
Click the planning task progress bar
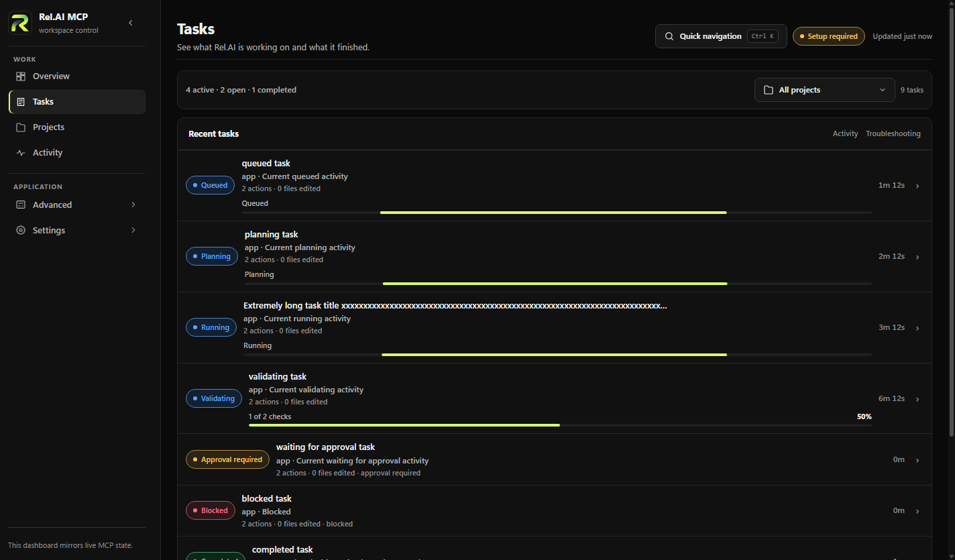pyautogui.click(x=558, y=284)
